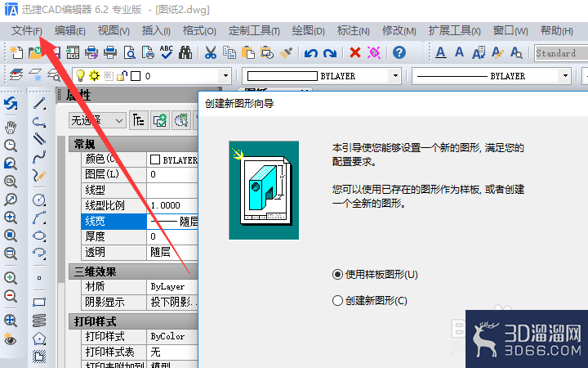Click the blue question mark Help icon
The image size is (588, 368).
[399, 52]
